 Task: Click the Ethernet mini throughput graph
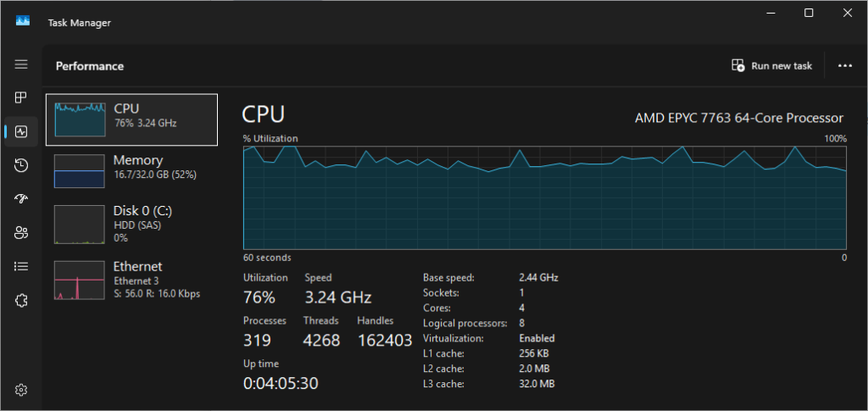79,280
